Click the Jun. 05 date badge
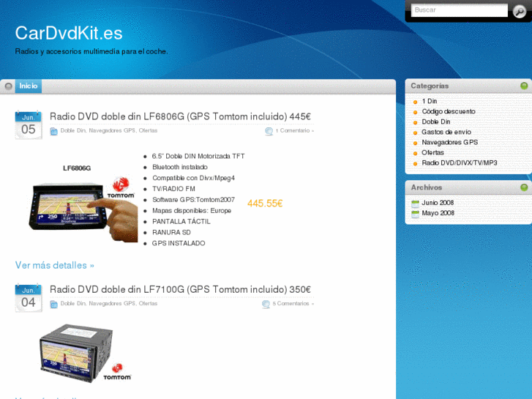Image resolution: width=532 pixels, height=399 pixels. (x=28, y=125)
